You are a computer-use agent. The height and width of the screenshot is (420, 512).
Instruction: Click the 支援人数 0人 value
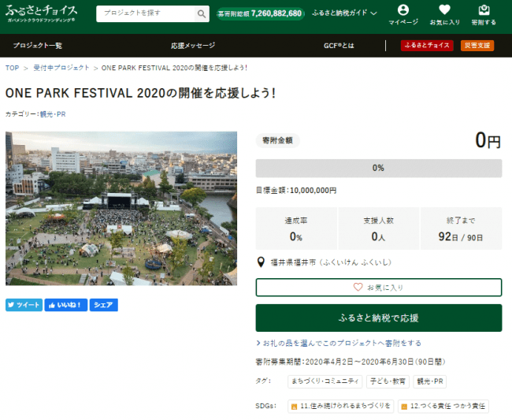coord(378,236)
